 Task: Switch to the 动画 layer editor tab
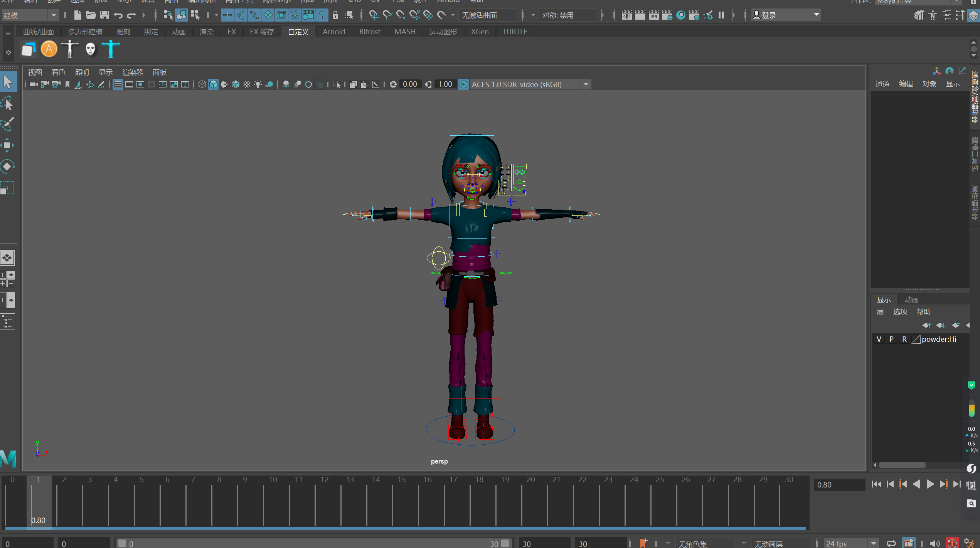pos(911,300)
